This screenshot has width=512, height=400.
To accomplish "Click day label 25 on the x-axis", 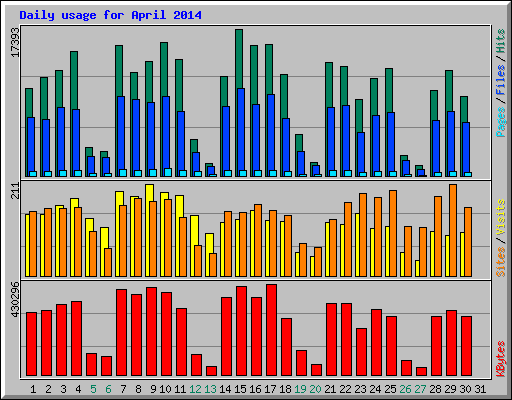I will pos(390,389).
